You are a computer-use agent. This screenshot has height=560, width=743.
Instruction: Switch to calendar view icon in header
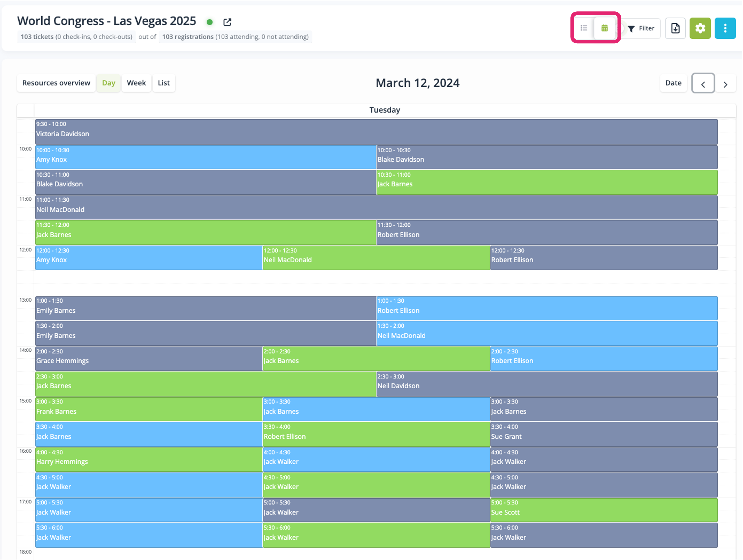coord(605,28)
